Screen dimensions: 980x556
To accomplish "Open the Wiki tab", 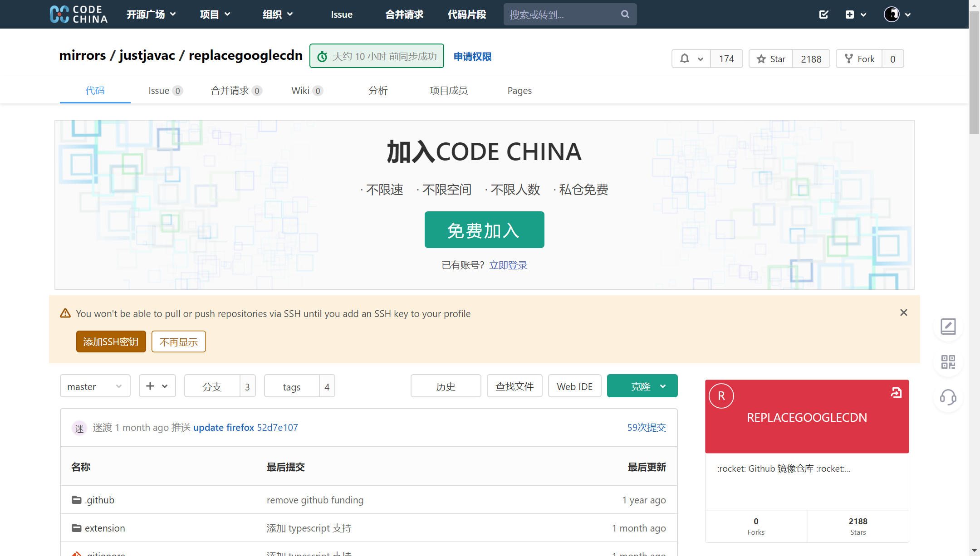I will [x=307, y=90].
